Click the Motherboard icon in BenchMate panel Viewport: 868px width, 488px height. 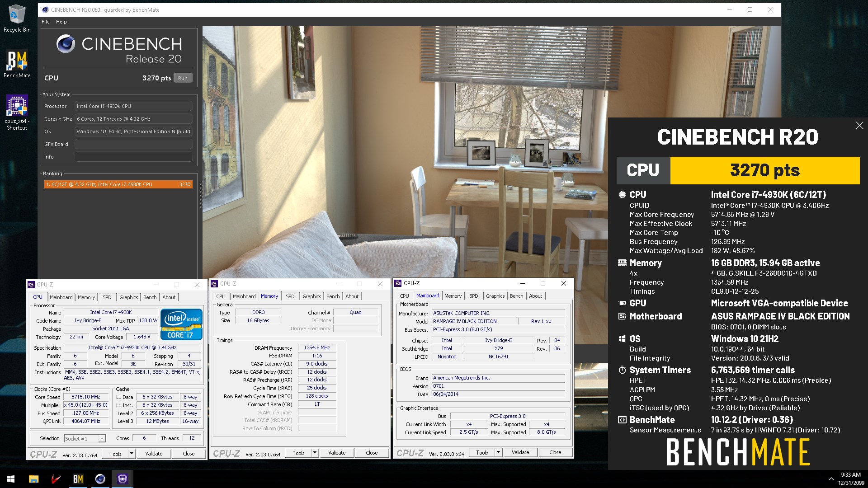click(622, 316)
